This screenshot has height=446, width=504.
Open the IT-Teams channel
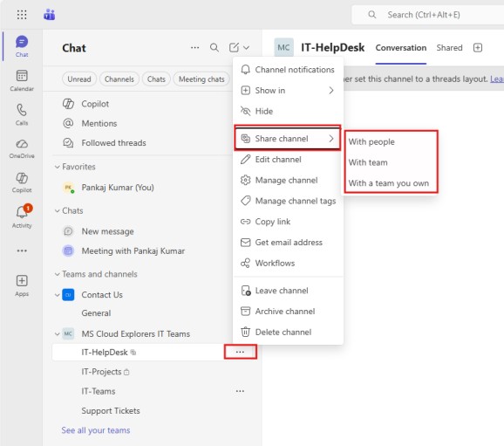(x=99, y=391)
